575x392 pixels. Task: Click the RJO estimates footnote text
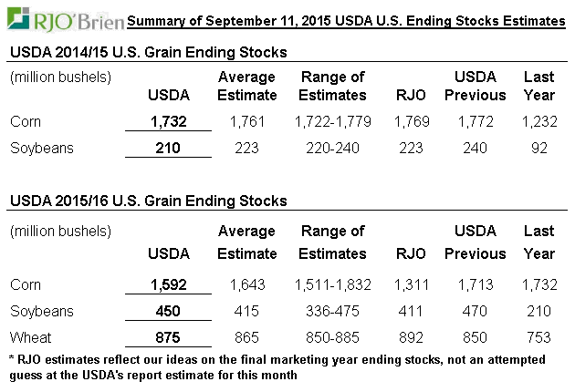point(274,366)
